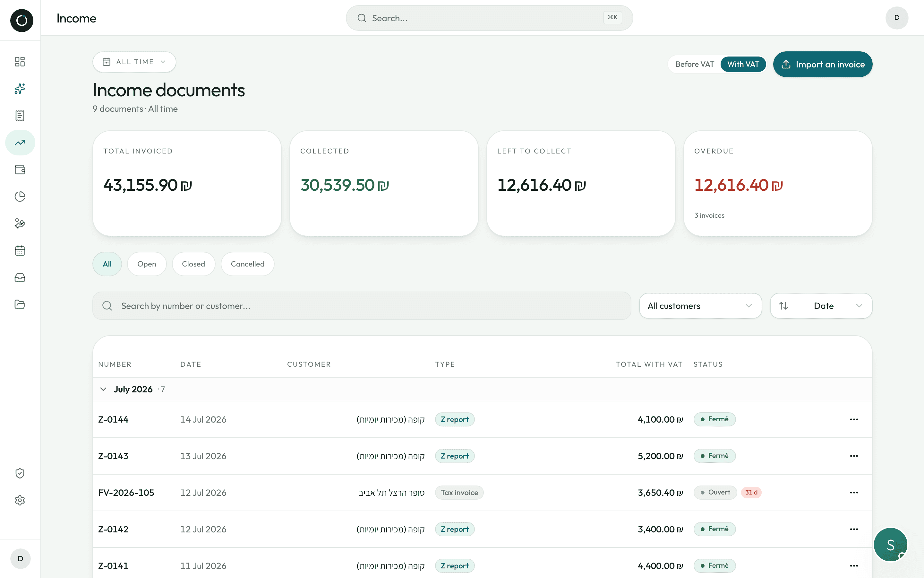
Task: Open row actions for FV-2026-105
Action: point(854,493)
